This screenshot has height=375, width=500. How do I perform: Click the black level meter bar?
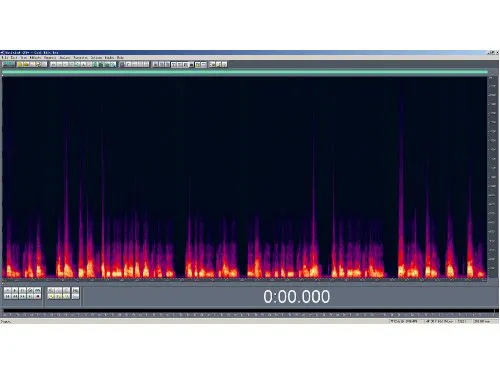(x=249, y=310)
